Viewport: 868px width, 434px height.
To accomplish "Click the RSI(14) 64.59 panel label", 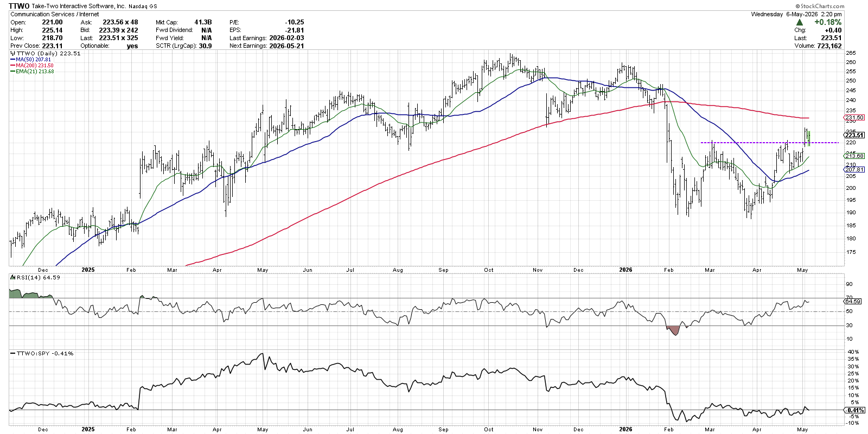I will click(38, 277).
